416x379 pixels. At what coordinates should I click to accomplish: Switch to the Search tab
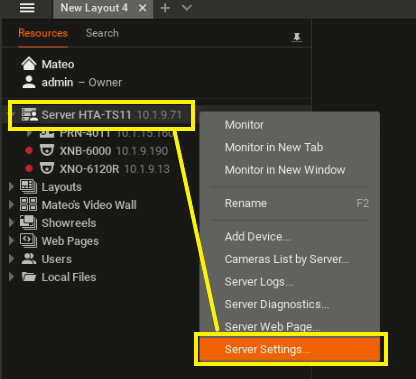tap(102, 33)
